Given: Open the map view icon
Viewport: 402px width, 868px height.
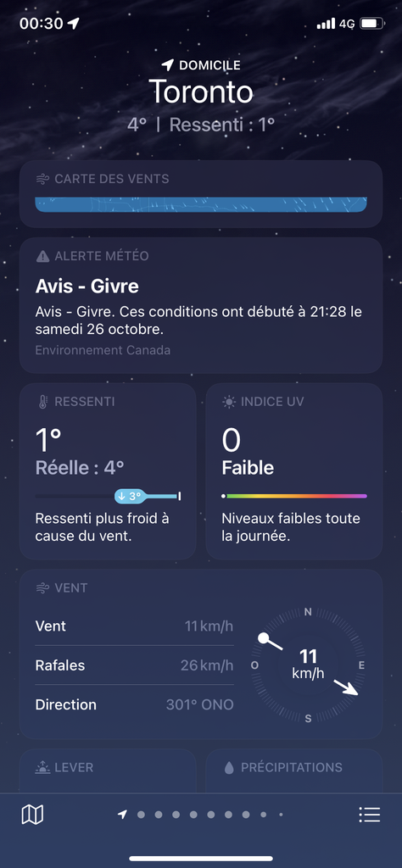Looking at the screenshot, I should [x=32, y=815].
